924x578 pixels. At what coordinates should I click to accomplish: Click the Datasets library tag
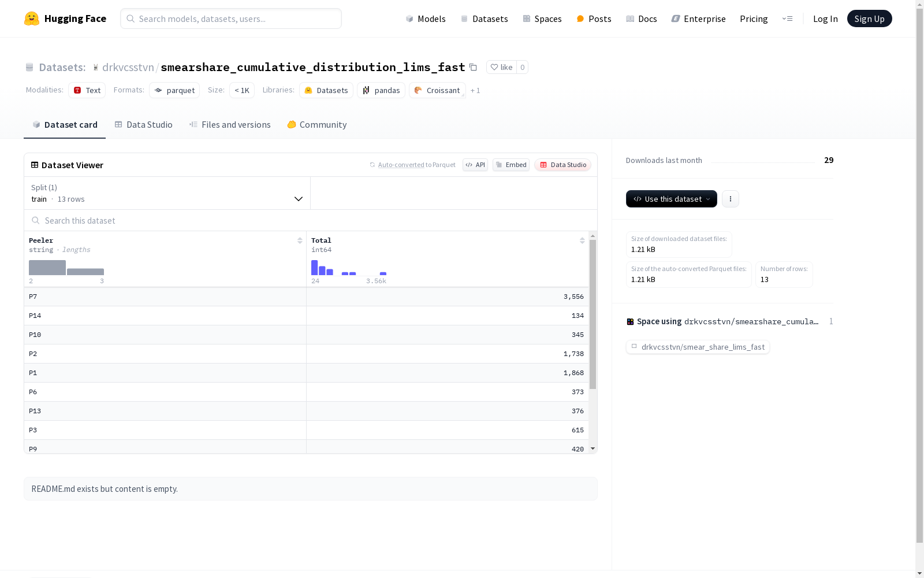(x=326, y=90)
